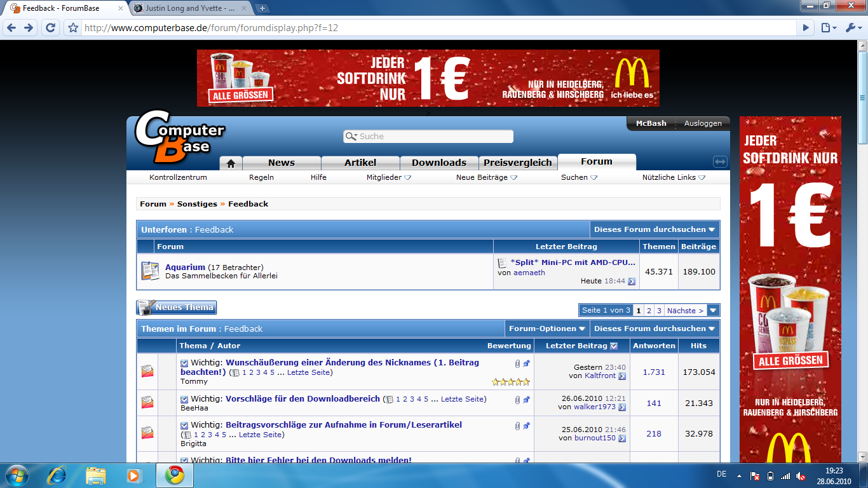Log out via the Ausloggen link

pos(703,123)
